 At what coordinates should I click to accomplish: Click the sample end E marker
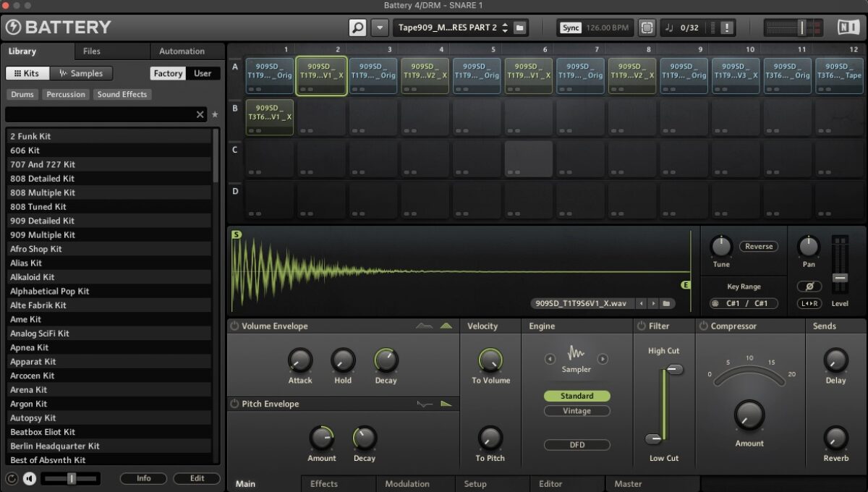click(686, 285)
